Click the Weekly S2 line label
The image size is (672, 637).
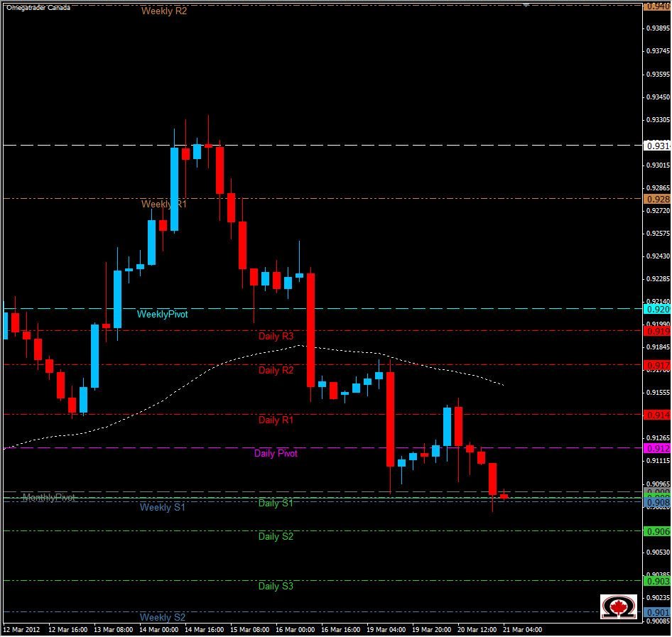pos(162,617)
